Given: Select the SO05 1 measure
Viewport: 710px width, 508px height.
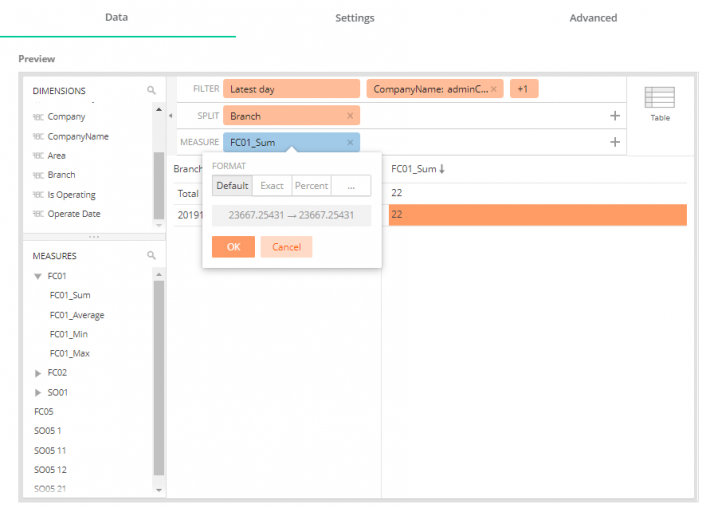Looking at the screenshot, I should [x=48, y=431].
